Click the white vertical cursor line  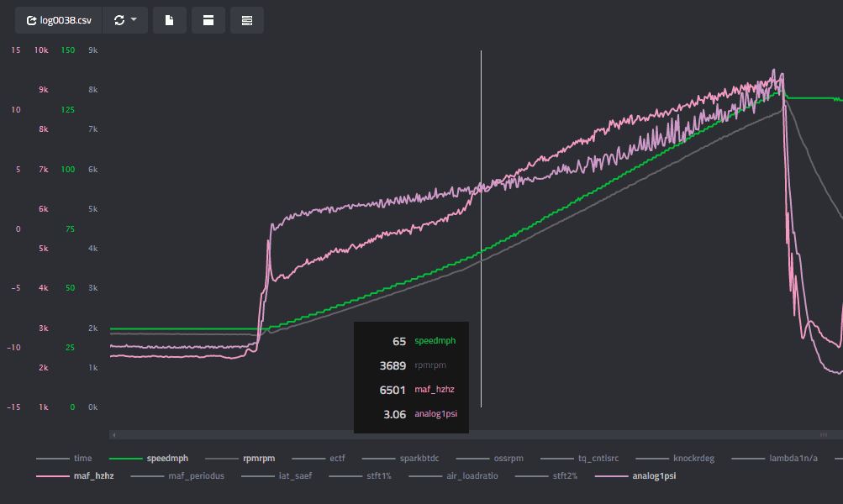click(482, 228)
